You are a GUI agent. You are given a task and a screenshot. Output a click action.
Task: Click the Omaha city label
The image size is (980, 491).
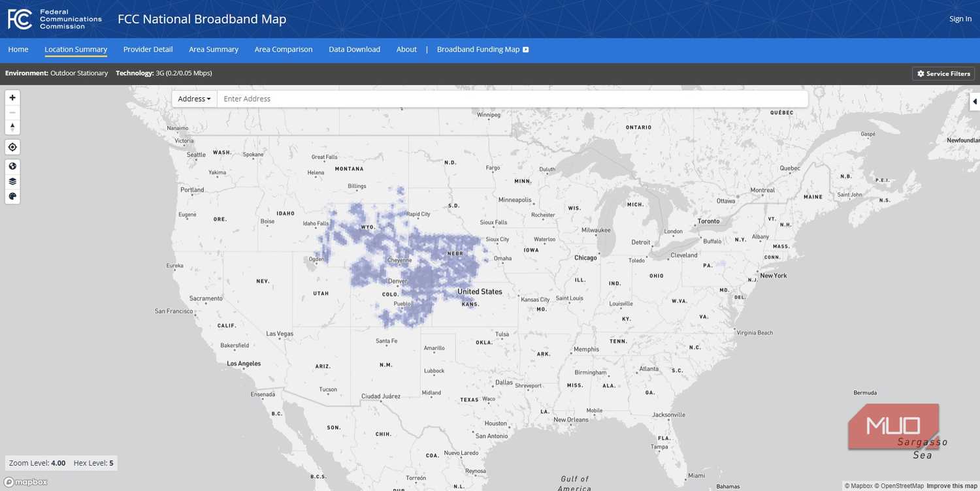[x=502, y=259]
